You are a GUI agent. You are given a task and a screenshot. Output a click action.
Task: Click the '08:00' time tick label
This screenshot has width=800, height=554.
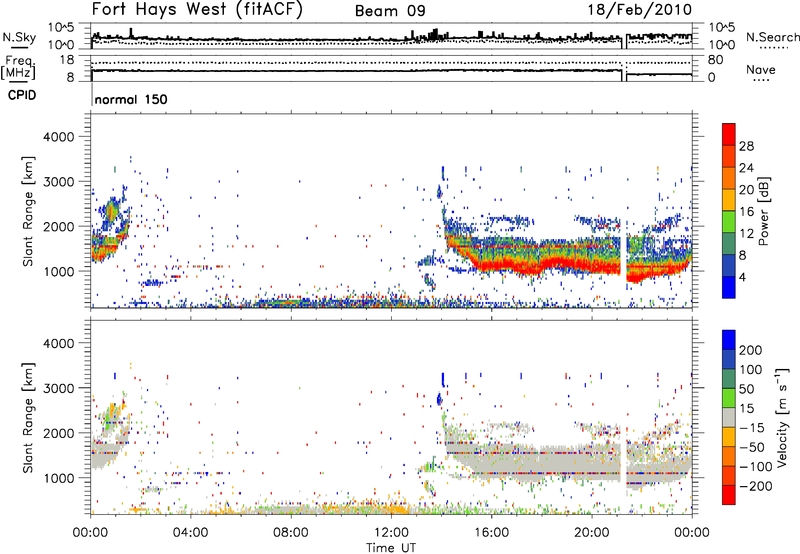(x=291, y=532)
